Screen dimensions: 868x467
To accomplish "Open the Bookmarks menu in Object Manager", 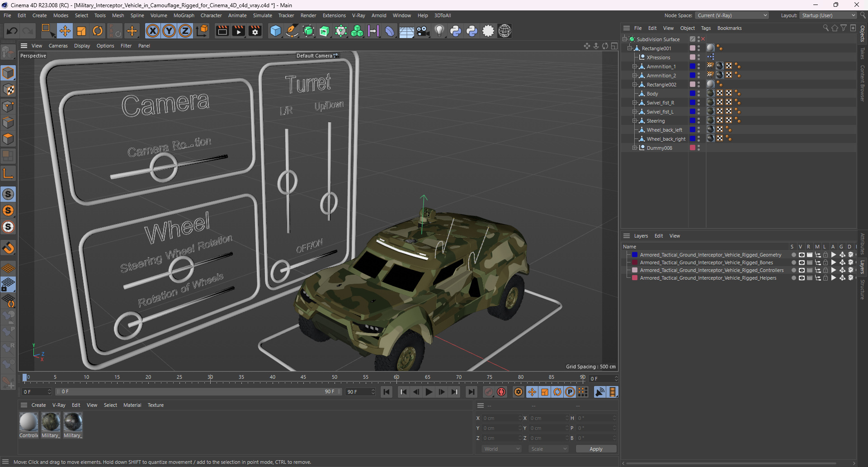I will 729,28.
